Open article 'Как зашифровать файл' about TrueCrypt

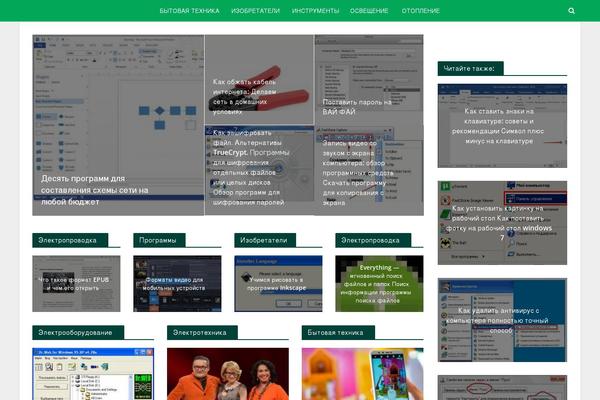259,170
